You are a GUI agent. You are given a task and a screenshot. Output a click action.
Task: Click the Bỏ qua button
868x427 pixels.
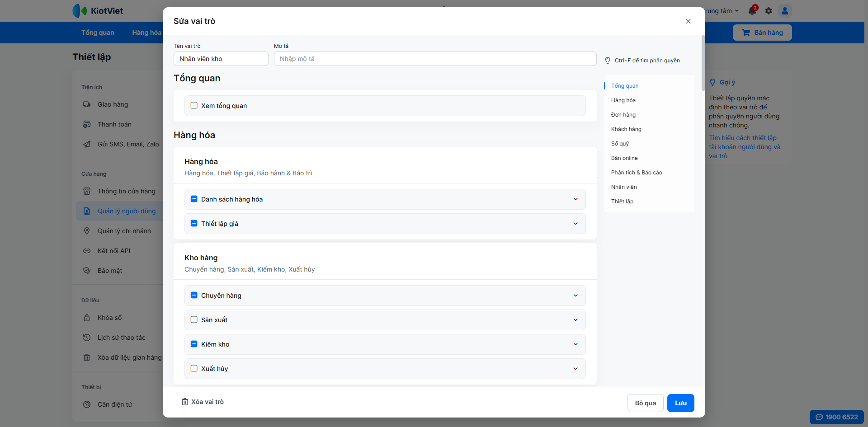pyautogui.click(x=645, y=403)
